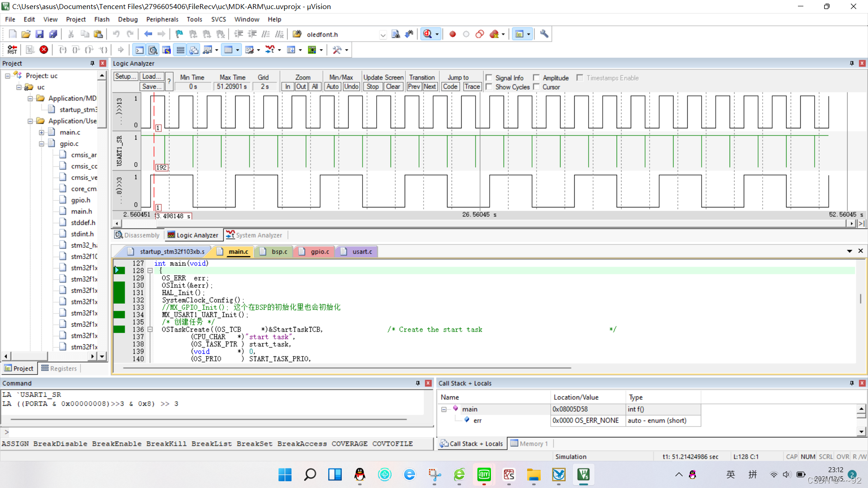Toggle the Registers window icon
The height and width of the screenshot is (488, 868).
pyautogui.click(x=180, y=50)
